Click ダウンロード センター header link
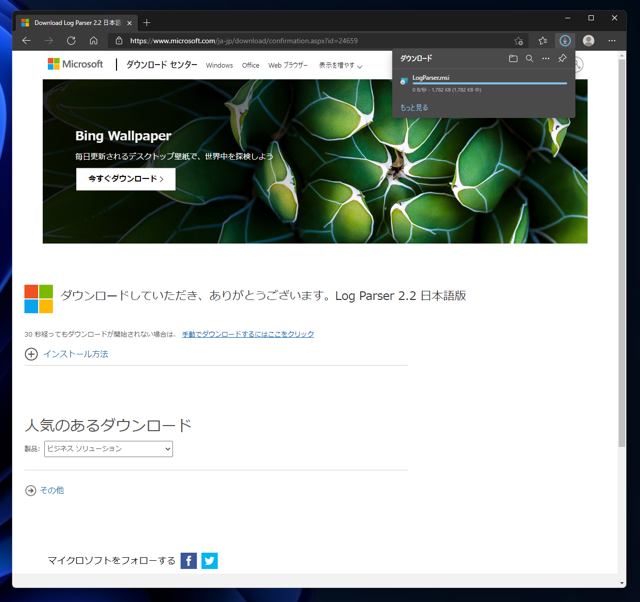 tap(162, 64)
